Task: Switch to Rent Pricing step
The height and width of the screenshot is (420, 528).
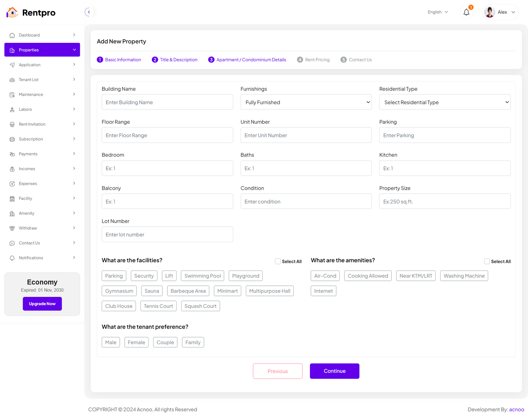Action: point(313,60)
